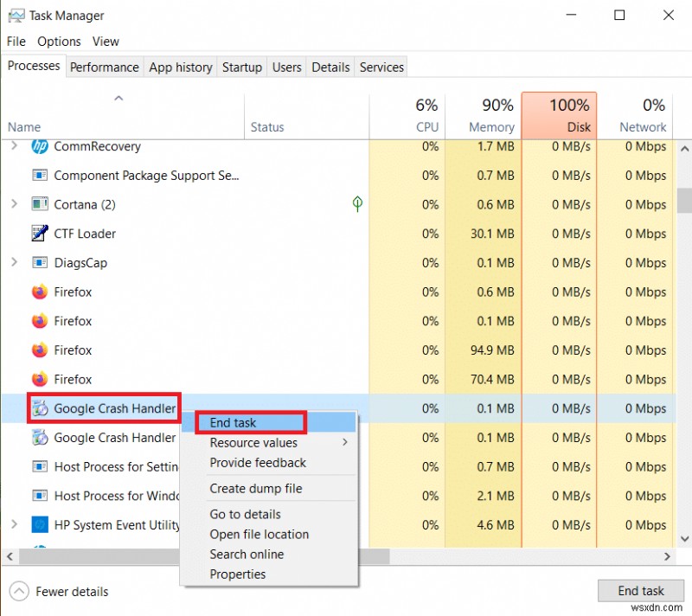The width and height of the screenshot is (692, 616).
Task: Select Open file location in context menu
Action: 259,534
